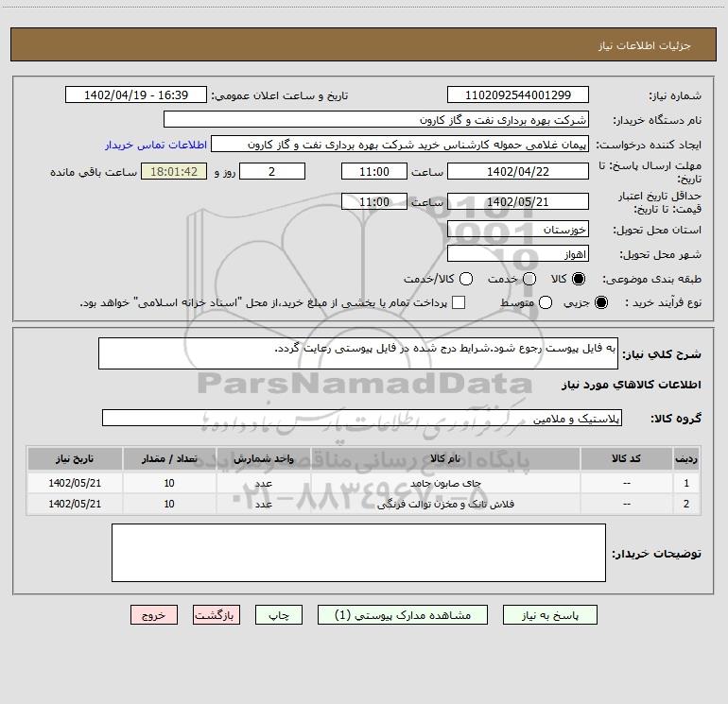Click the announcement date field 1402/04/19 - 16:39
Viewport: 728px width, 704px height.
click(x=136, y=94)
